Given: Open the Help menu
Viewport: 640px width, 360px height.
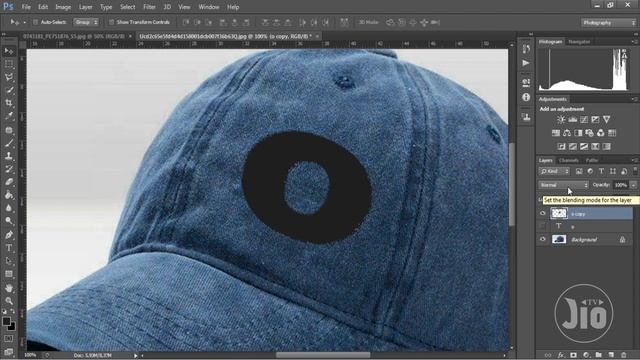Looking at the screenshot, I should [233, 7].
